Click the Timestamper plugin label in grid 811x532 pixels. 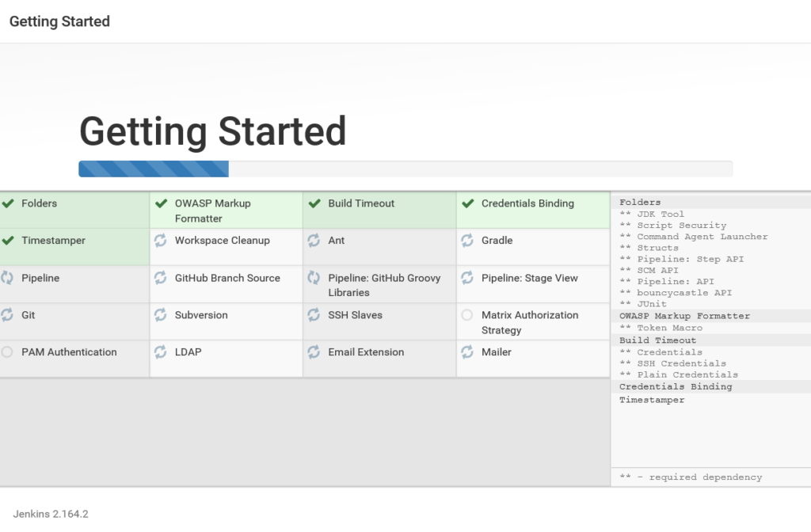pyautogui.click(x=53, y=241)
